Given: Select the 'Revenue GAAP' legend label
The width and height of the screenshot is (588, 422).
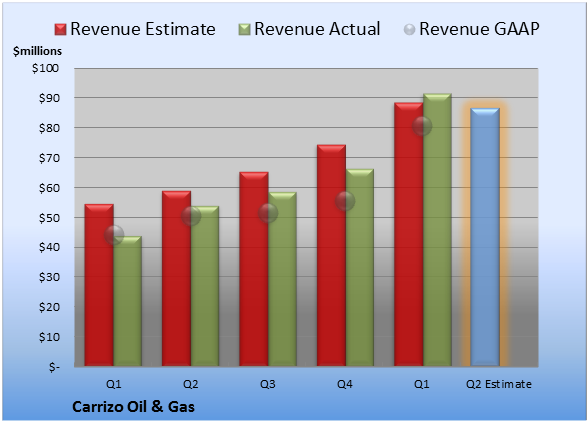Looking at the screenshot, I should coord(479,29).
